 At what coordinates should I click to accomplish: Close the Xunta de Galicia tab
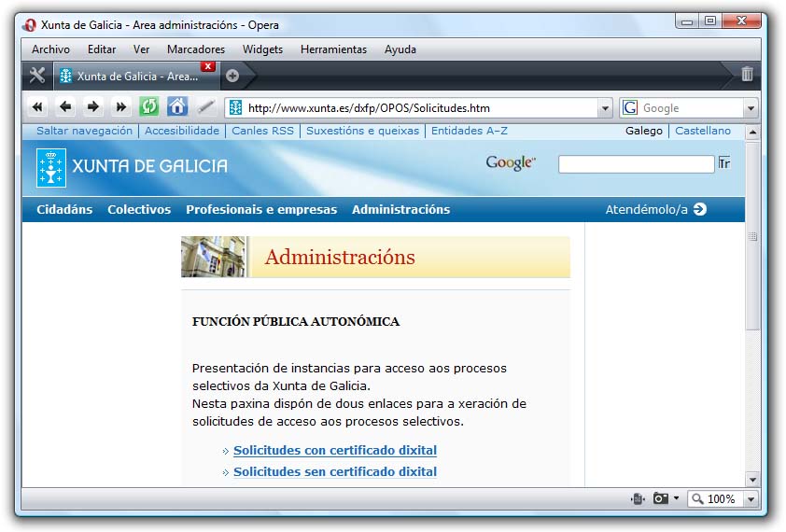(x=207, y=66)
